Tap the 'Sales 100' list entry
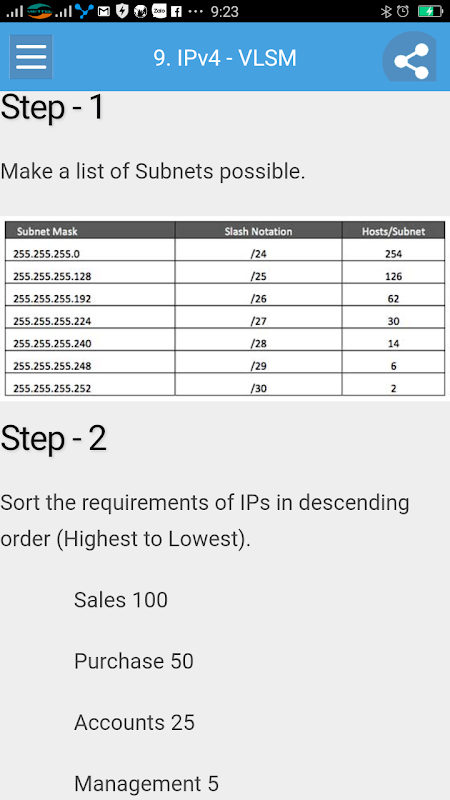This screenshot has width=450, height=800. [121, 599]
